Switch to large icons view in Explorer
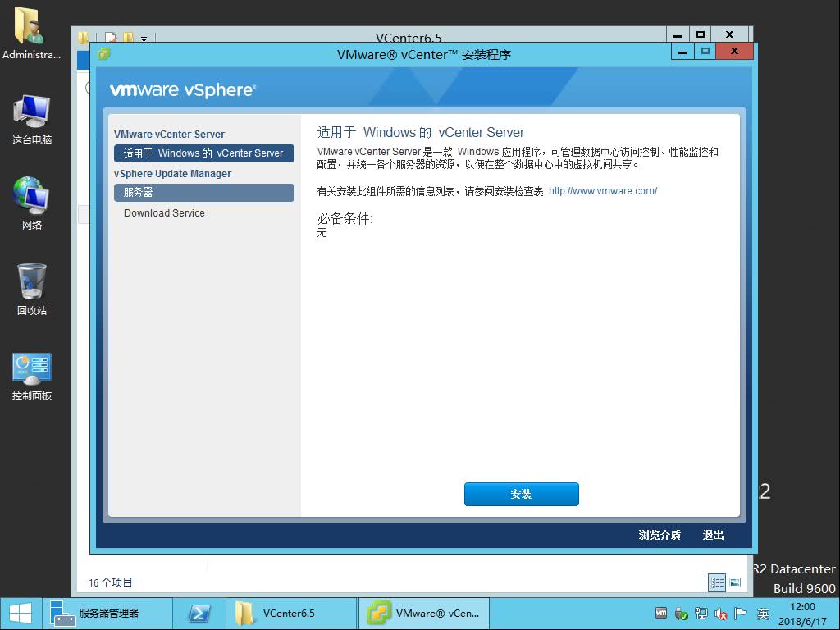 click(x=736, y=582)
